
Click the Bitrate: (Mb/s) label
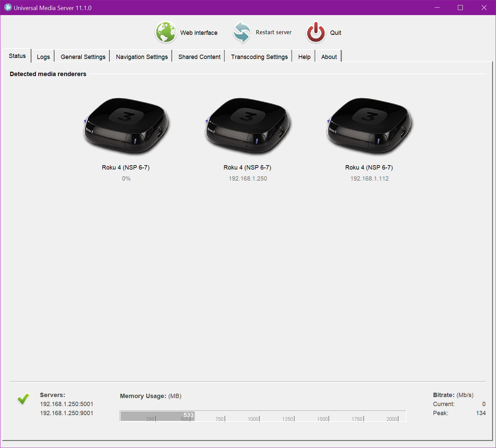click(x=453, y=395)
